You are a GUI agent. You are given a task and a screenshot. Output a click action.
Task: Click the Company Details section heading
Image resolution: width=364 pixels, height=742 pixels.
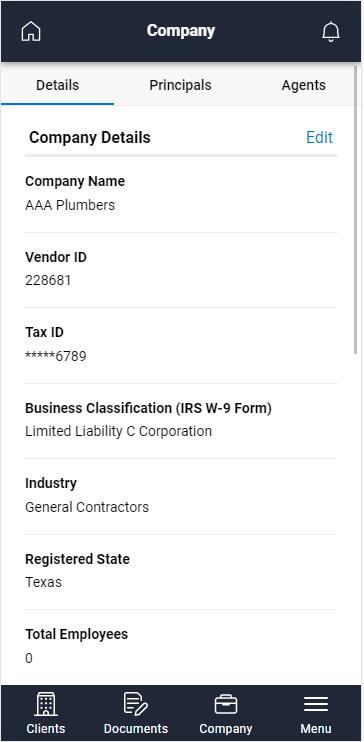pos(90,138)
